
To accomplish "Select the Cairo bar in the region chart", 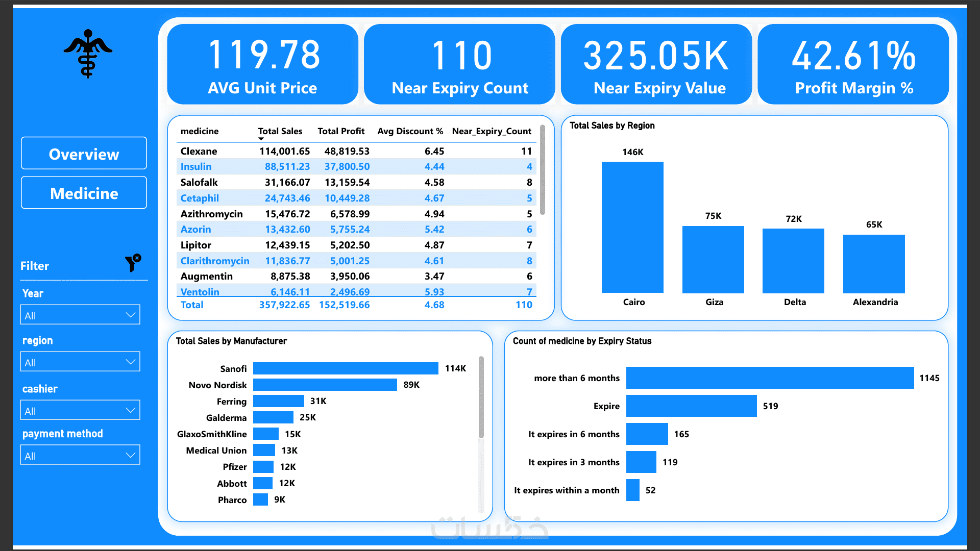I will [632, 227].
